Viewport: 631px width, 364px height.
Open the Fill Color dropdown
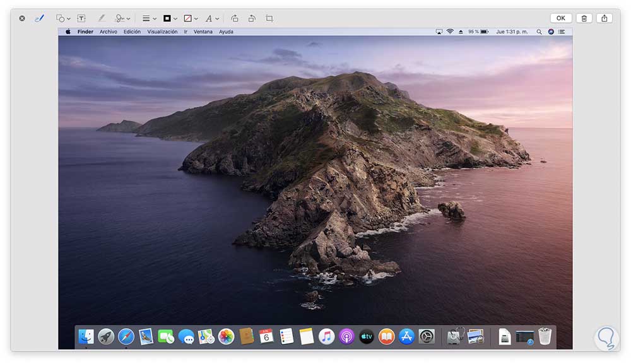(191, 18)
